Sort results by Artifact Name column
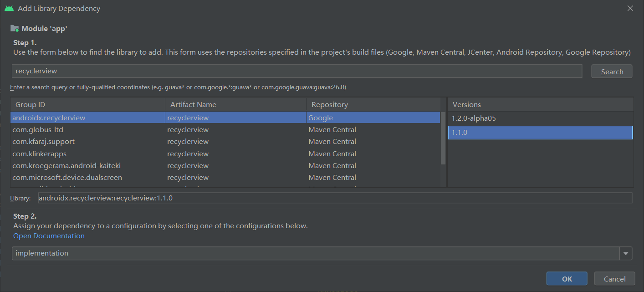The height and width of the screenshot is (292, 644). pos(235,104)
